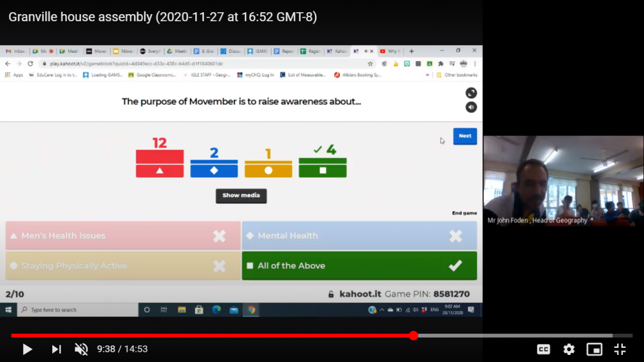644x362 pixels.
Task: Open the IGLE STAFF Geography bookmark
Action: [207, 75]
